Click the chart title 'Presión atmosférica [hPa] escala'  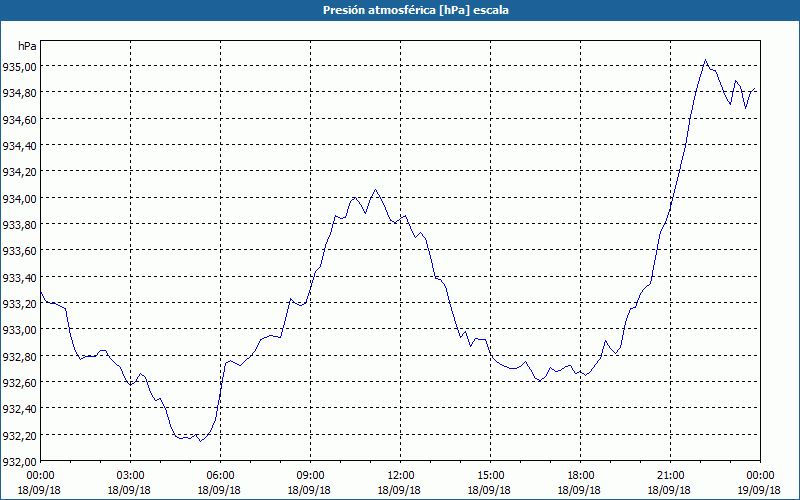[x=415, y=10]
